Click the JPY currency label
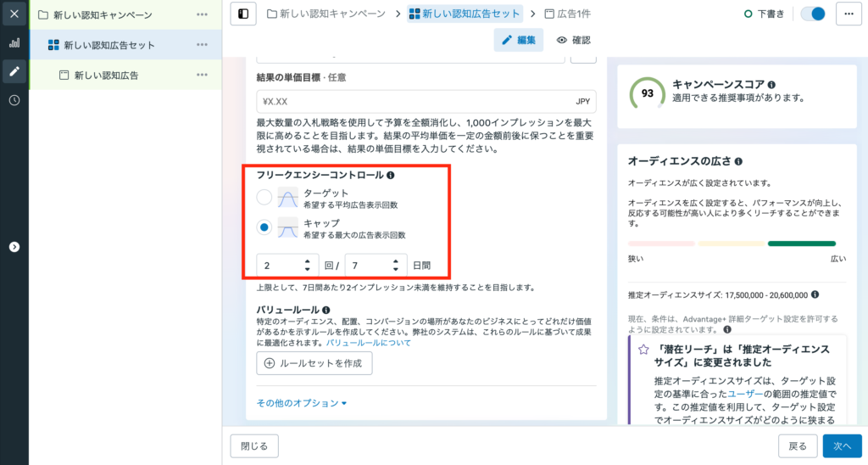The width and height of the screenshot is (868, 465). pos(583,102)
